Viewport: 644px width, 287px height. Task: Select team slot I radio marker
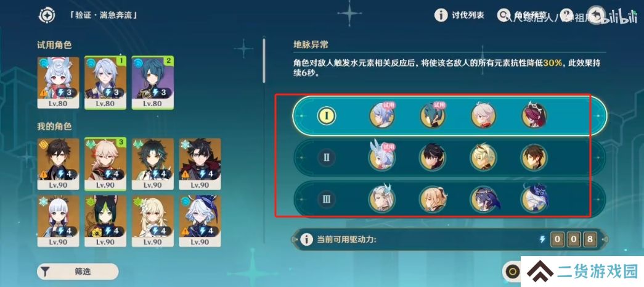tap(327, 115)
